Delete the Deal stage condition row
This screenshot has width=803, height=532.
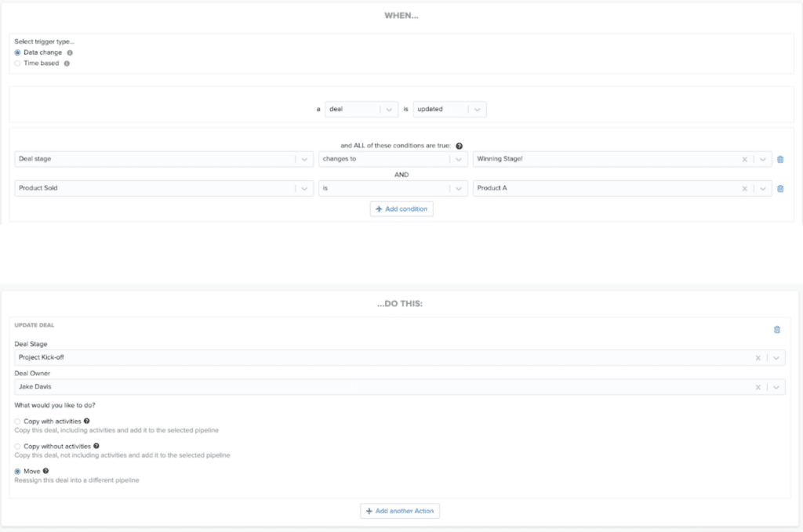780,159
